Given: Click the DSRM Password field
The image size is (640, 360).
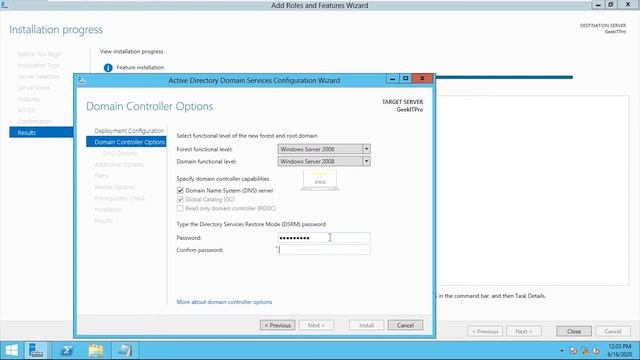Looking at the screenshot, I should point(324,238).
